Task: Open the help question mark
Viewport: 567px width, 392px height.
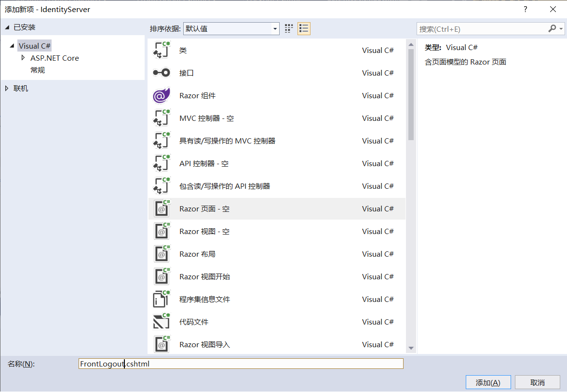Action: click(x=526, y=10)
